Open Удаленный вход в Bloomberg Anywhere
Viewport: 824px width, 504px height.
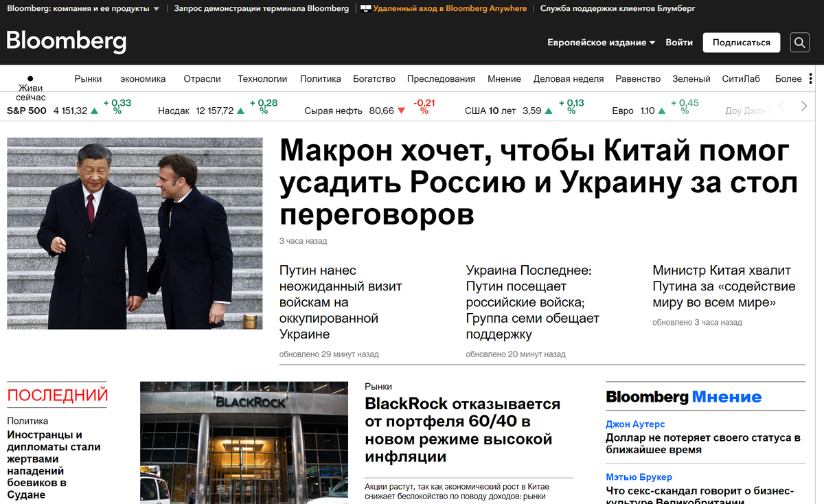[450, 8]
